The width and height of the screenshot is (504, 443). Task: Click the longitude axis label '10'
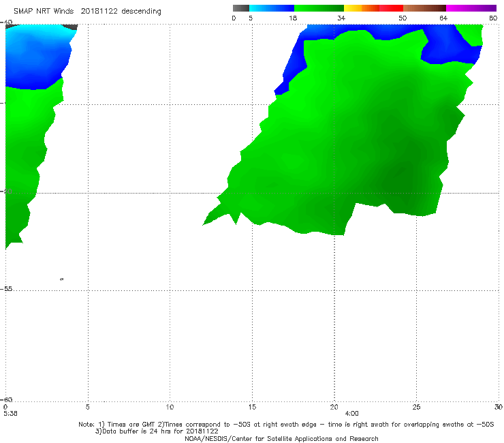point(170,407)
